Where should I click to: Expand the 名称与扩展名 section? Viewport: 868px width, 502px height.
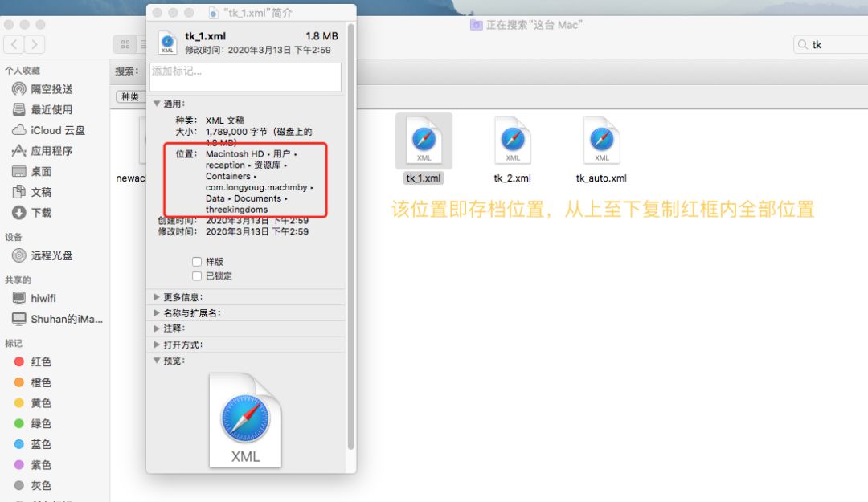click(x=157, y=312)
